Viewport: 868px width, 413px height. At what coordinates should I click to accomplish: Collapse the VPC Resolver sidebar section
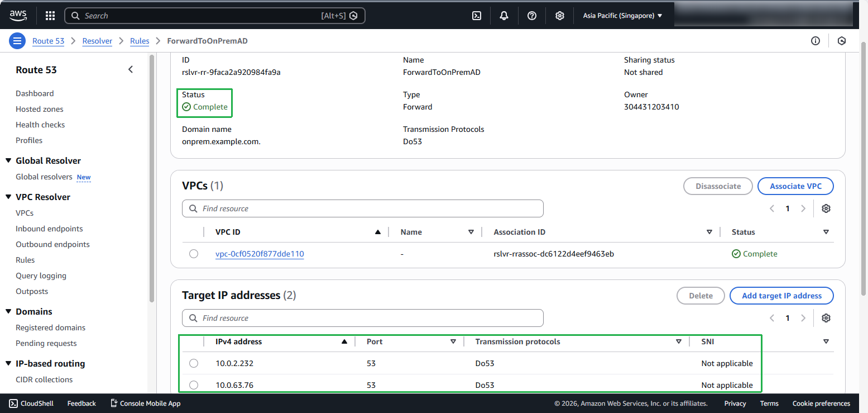coord(8,197)
